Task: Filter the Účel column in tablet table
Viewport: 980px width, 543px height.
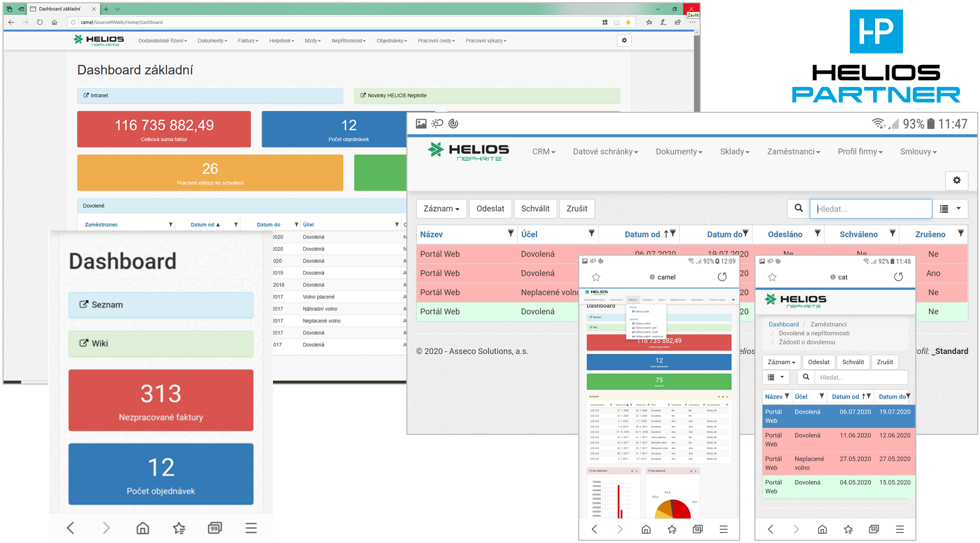Action: 591,233
